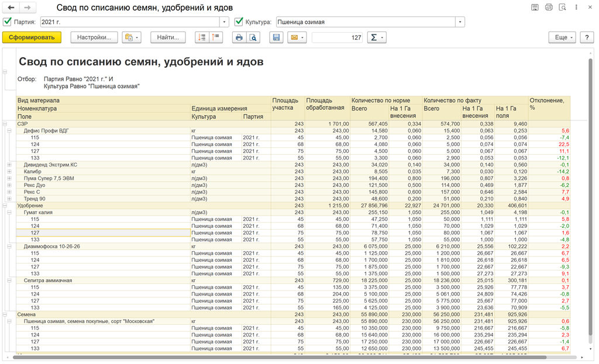Click the numeric field showing 127
The width and height of the screenshot is (599, 364).
pos(338,37)
